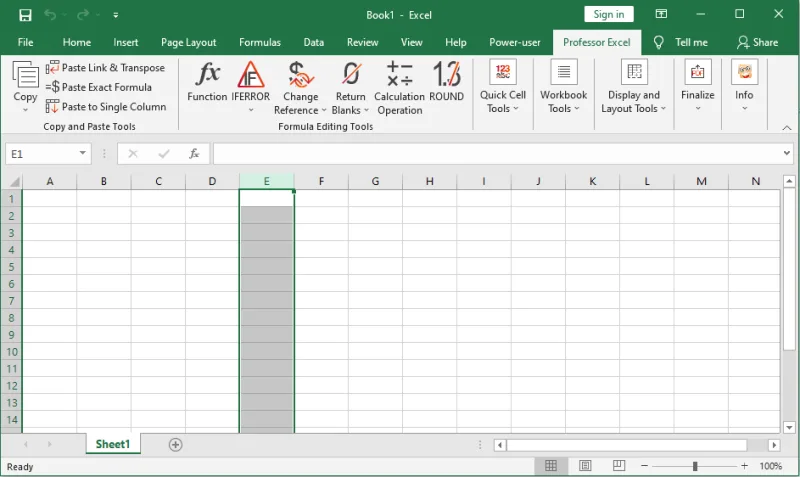Click the Undo arrow icon
The height and width of the screenshot is (477, 800).
[50, 15]
